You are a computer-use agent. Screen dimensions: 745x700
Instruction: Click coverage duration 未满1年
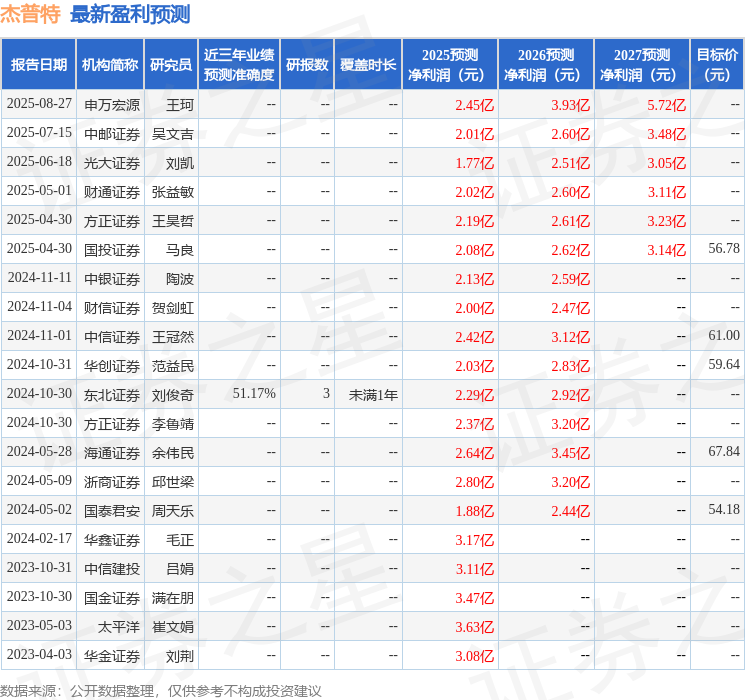pyautogui.click(x=373, y=395)
